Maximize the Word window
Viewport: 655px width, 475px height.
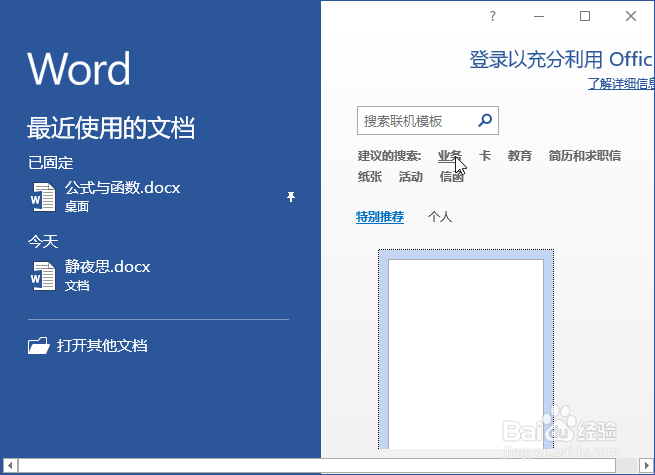[585, 16]
